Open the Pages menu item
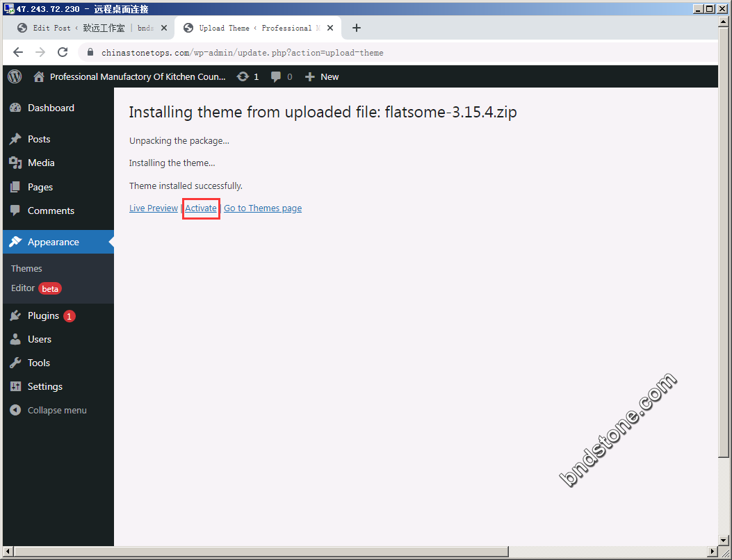The width and height of the screenshot is (732, 560). click(x=40, y=187)
